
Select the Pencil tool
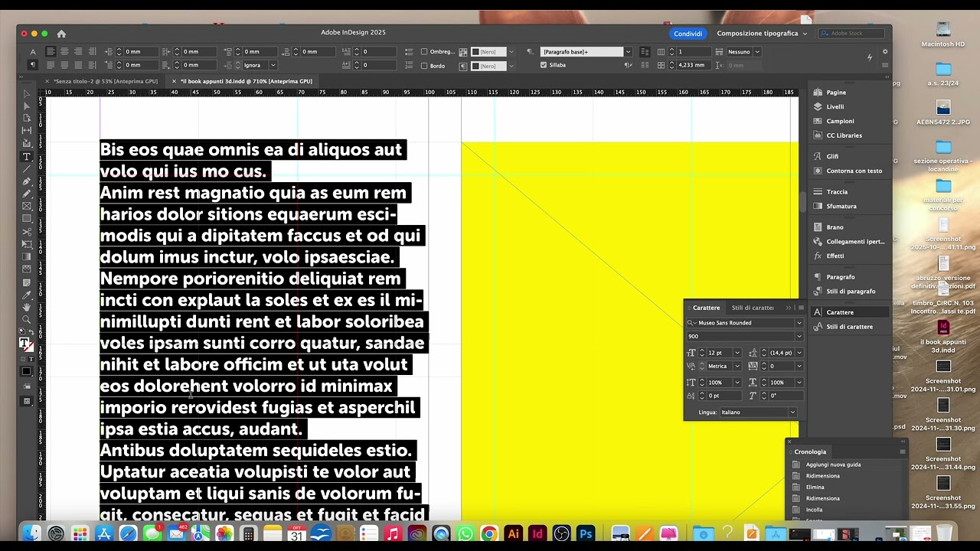click(x=27, y=194)
